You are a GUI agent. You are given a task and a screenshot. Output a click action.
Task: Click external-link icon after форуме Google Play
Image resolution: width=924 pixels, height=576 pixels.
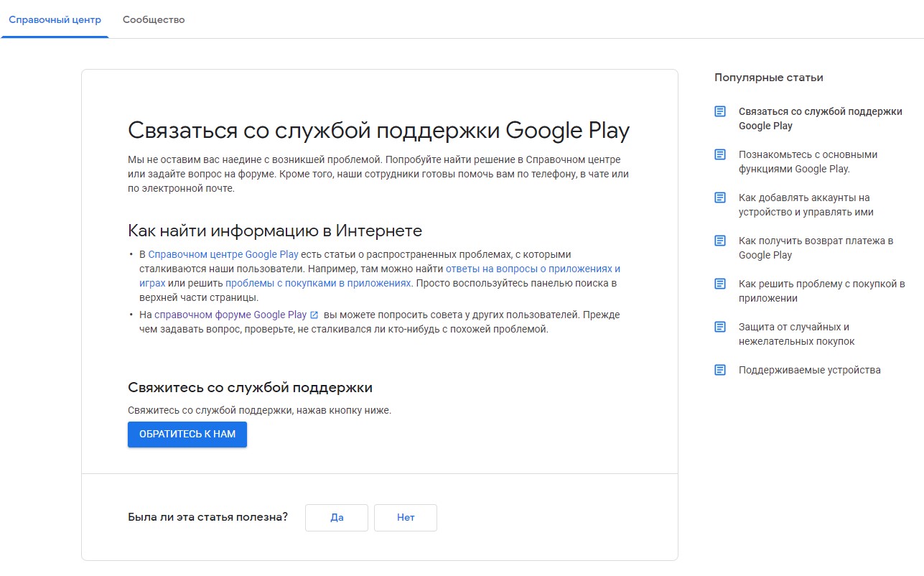coord(314,315)
